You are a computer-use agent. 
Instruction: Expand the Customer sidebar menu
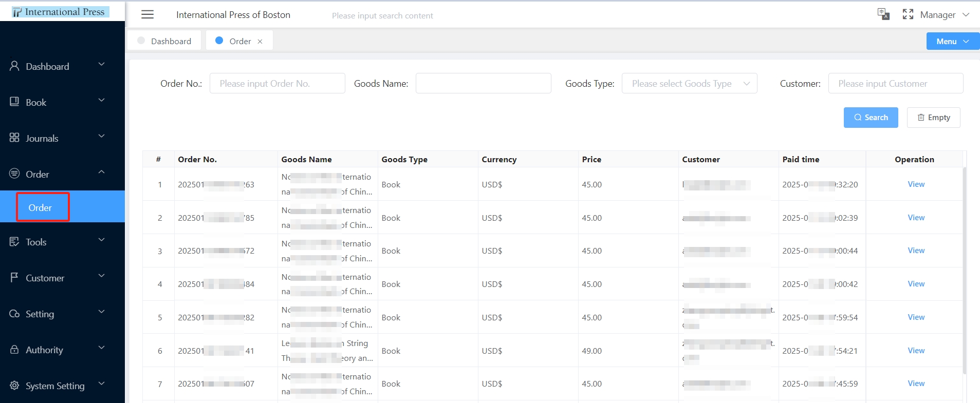pos(101,276)
